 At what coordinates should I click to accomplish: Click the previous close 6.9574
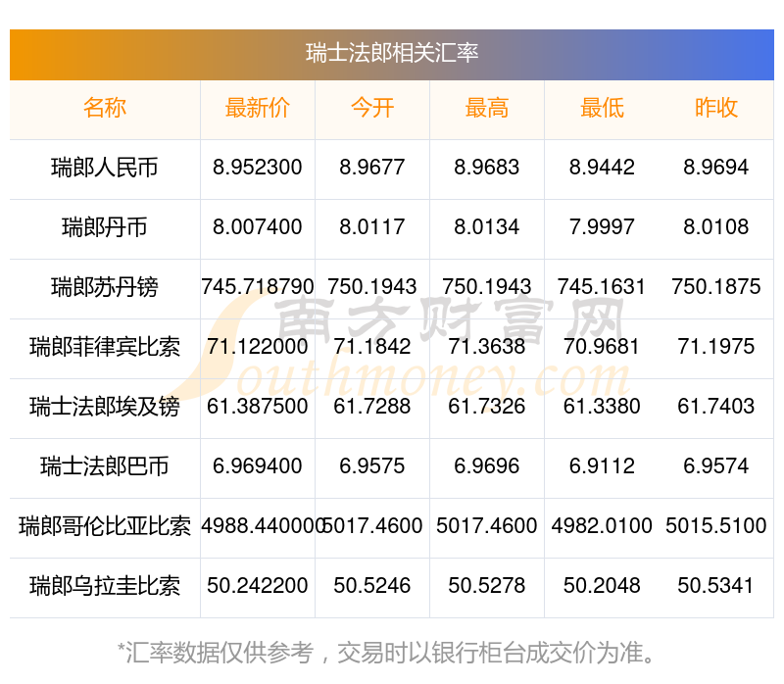(x=716, y=466)
